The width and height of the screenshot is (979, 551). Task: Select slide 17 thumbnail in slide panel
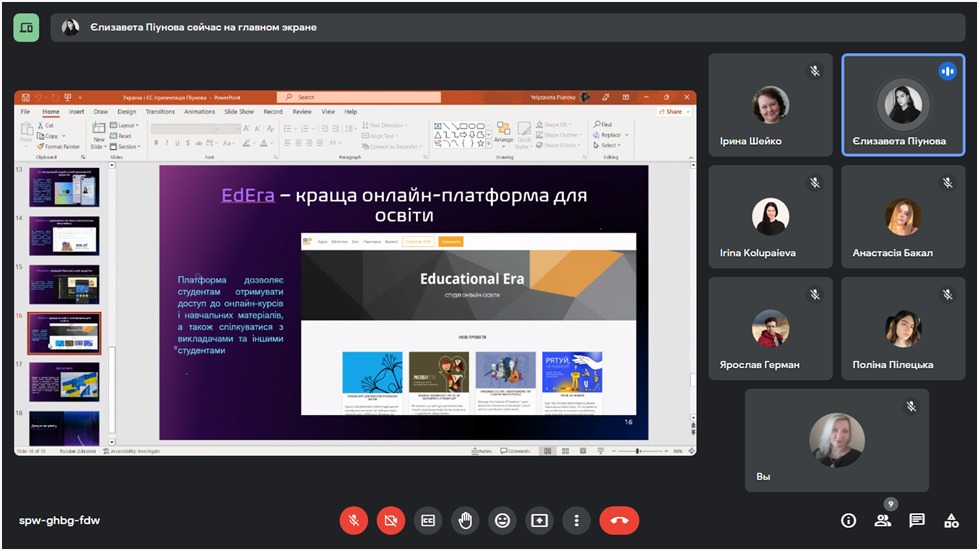click(64, 380)
